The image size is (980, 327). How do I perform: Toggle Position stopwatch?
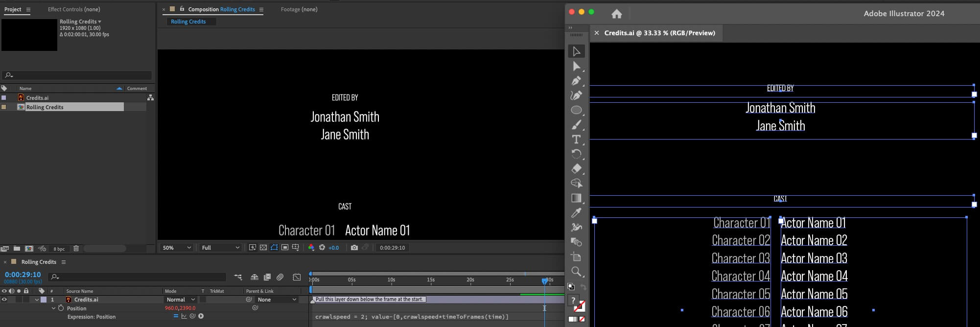(x=61, y=308)
